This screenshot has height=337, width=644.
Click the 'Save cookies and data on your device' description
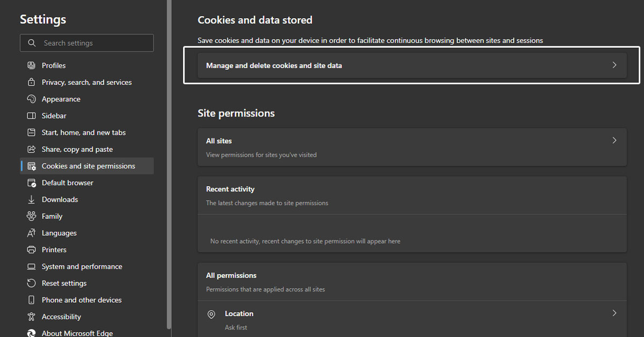tap(370, 40)
